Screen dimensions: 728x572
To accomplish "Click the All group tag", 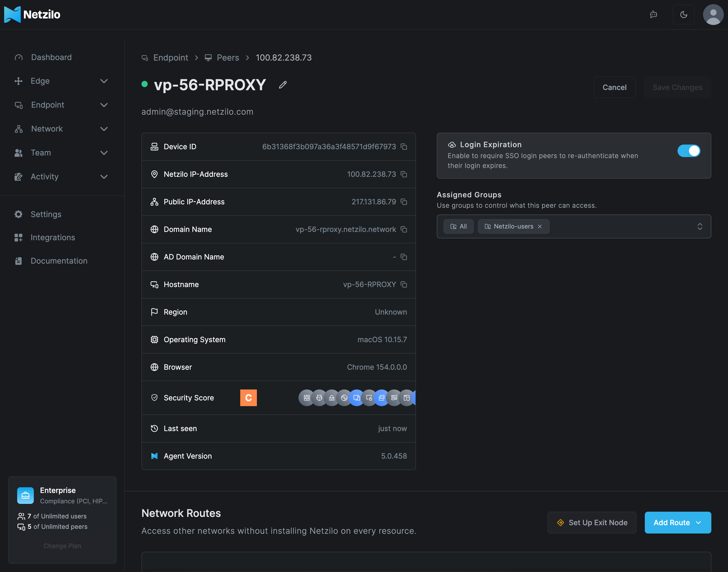I will coord(458,226).
